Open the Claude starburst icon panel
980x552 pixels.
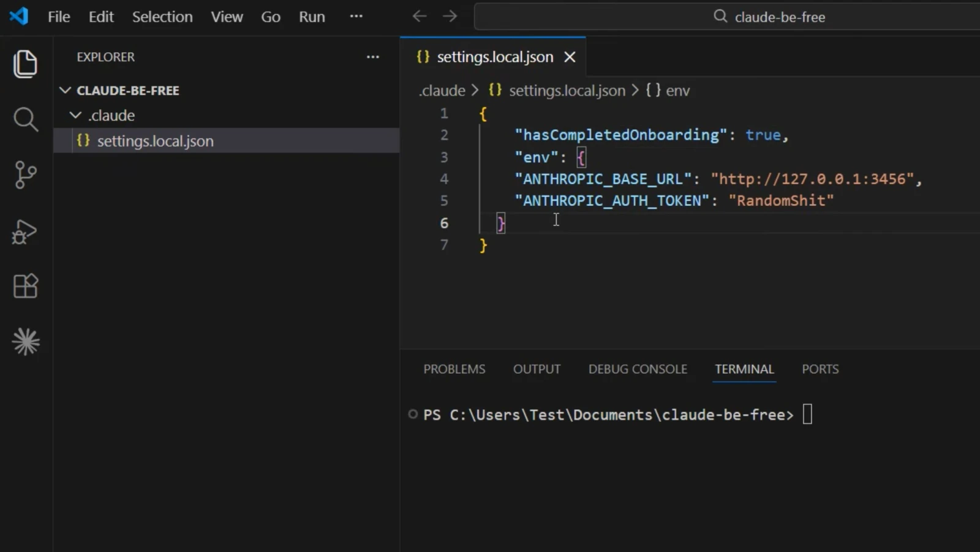tap(26, 341)
